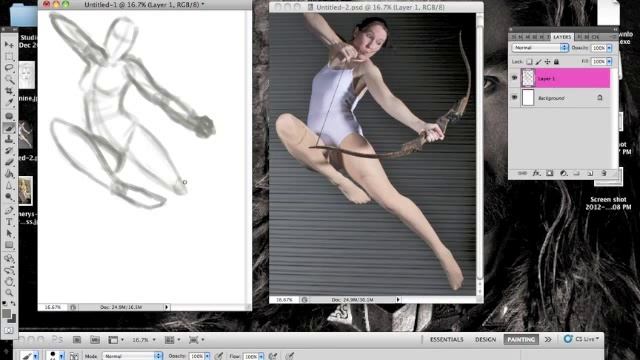Launch Bridge from application bar

tap(76, 340)
